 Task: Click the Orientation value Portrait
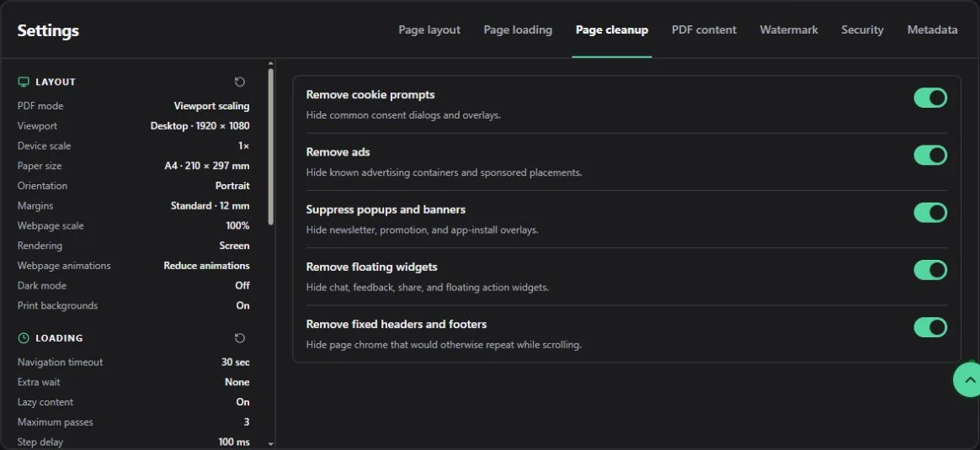(x=232, y=186)
